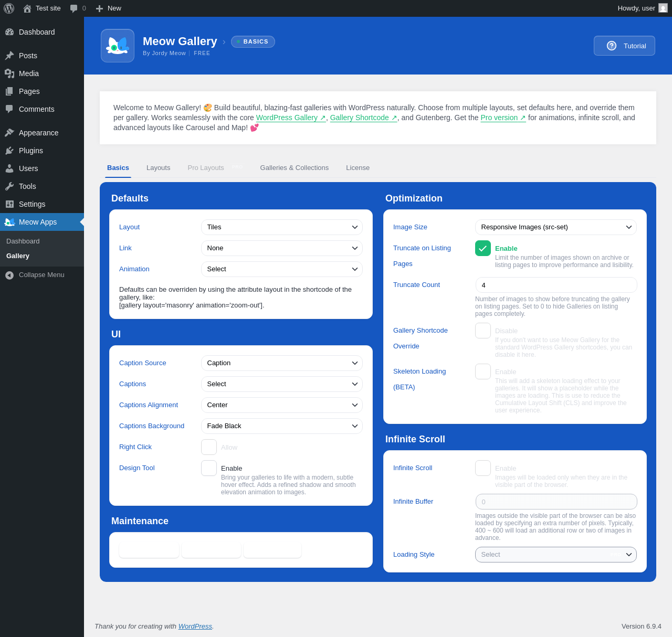Click the BASICS badge in header
Screen dimensions: 672x637
[x=253, y=41]
